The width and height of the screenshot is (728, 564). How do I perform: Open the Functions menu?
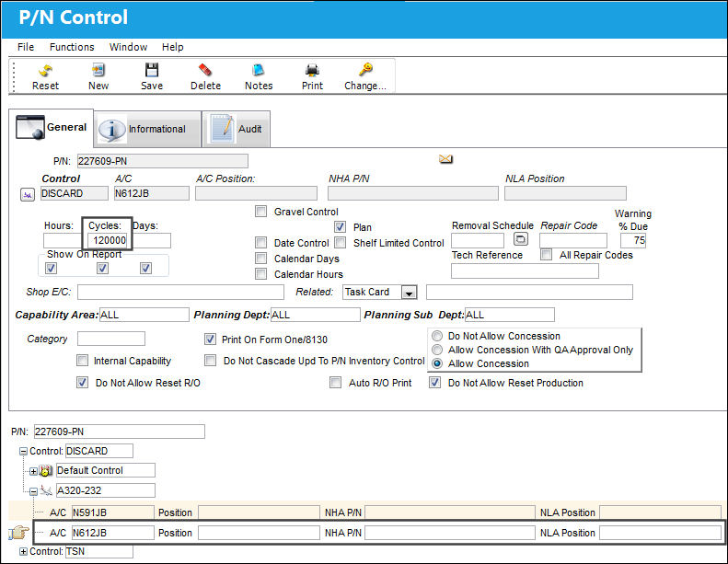click(x=72, y=47)
